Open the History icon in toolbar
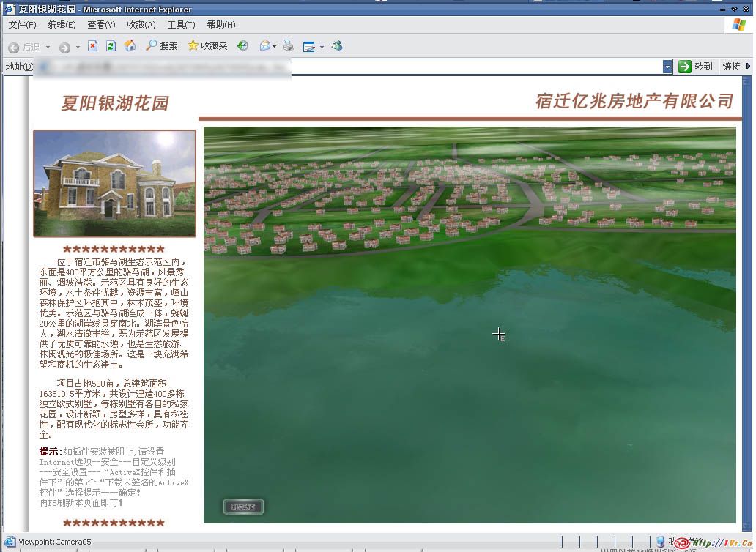Screen dimensions: 756x552 242,46
